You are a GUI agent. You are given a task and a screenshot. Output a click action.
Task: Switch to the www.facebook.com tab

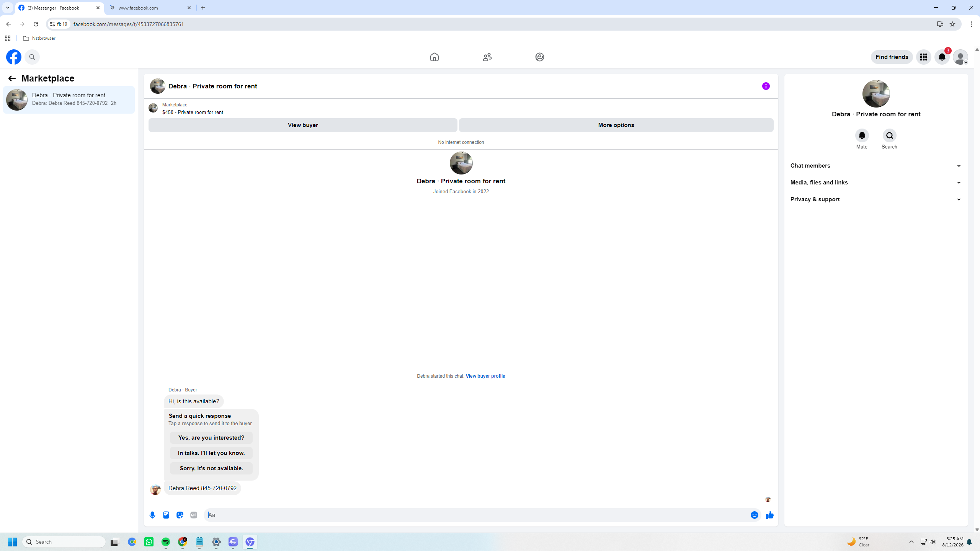click(151, 8)
